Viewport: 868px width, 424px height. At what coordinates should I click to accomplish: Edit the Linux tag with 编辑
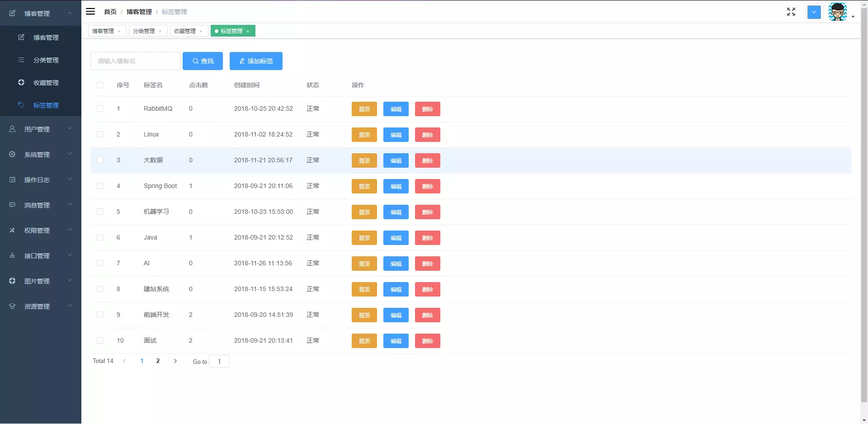396,135
